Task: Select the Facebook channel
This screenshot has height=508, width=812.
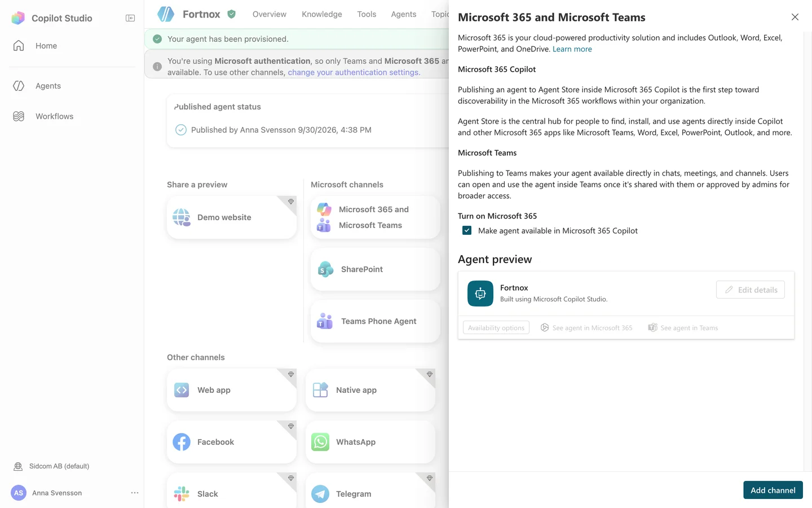Action: coord(232,442)
